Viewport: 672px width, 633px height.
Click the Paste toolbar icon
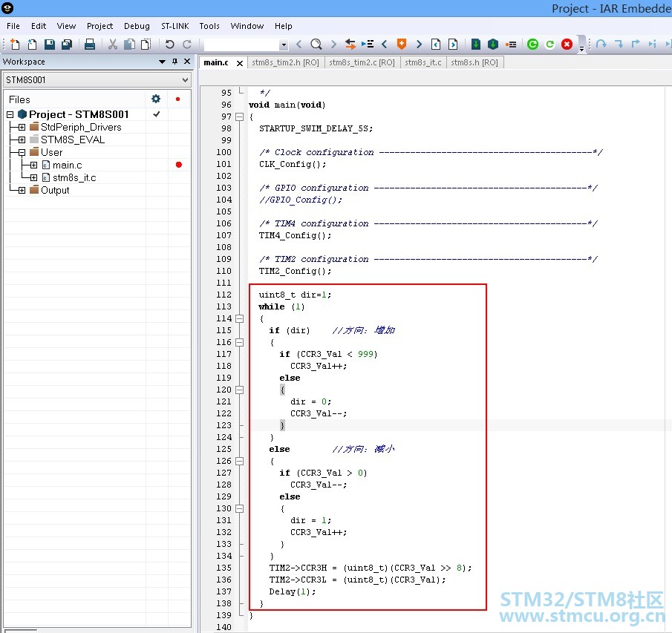point(146,44)
